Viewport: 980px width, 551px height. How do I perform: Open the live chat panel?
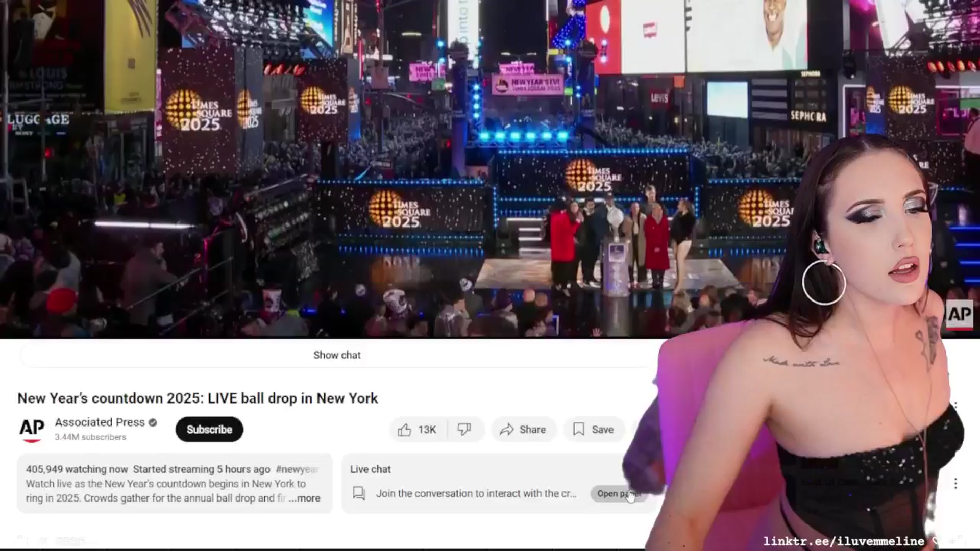[618, 494]
